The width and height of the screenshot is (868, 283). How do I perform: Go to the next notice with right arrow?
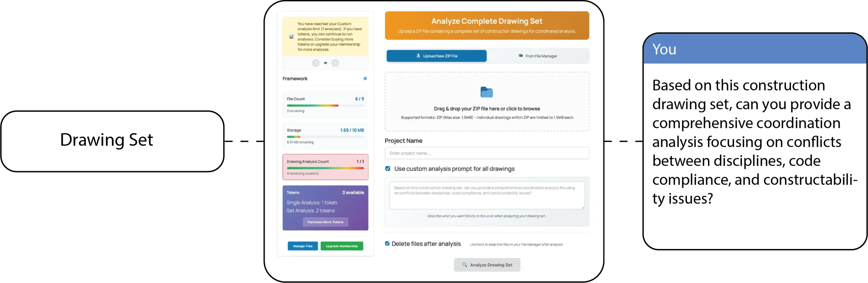335,63
